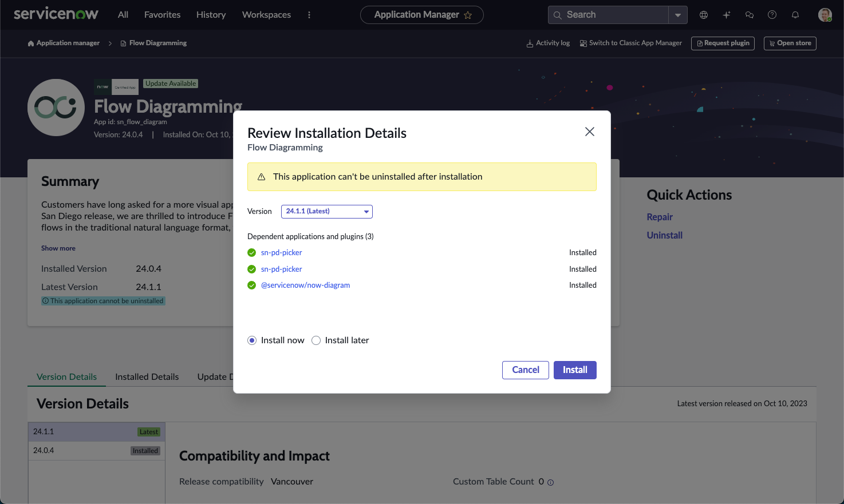Image resolution: width=844 pixels, height=504 pixels.
Task: Click the Uninstall quick action
Action: pos(665,235)
